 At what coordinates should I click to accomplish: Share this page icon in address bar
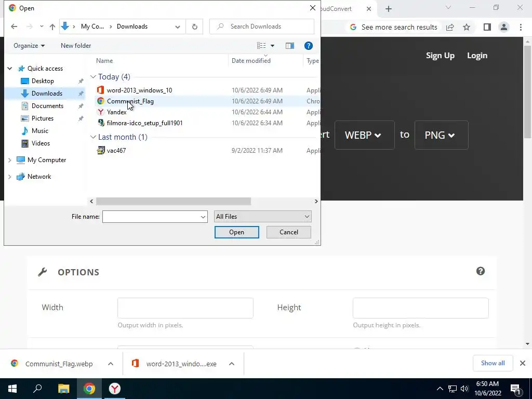[450, 27]
